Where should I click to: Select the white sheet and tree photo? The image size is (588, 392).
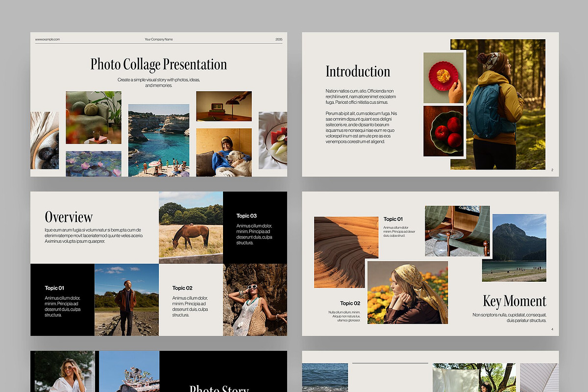(x=474, y=377)
